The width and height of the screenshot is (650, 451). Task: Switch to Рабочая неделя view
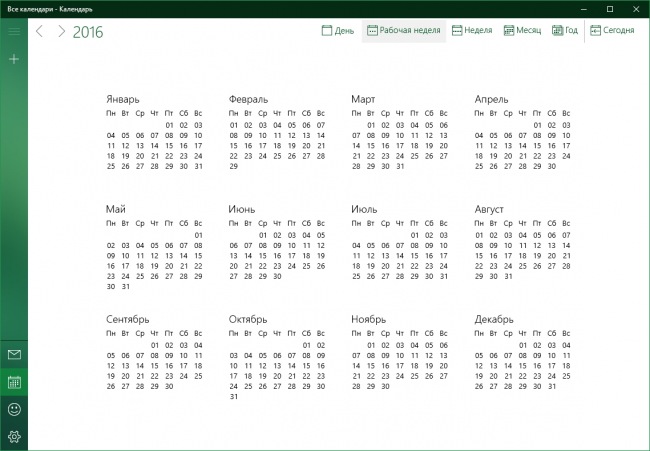404,31
